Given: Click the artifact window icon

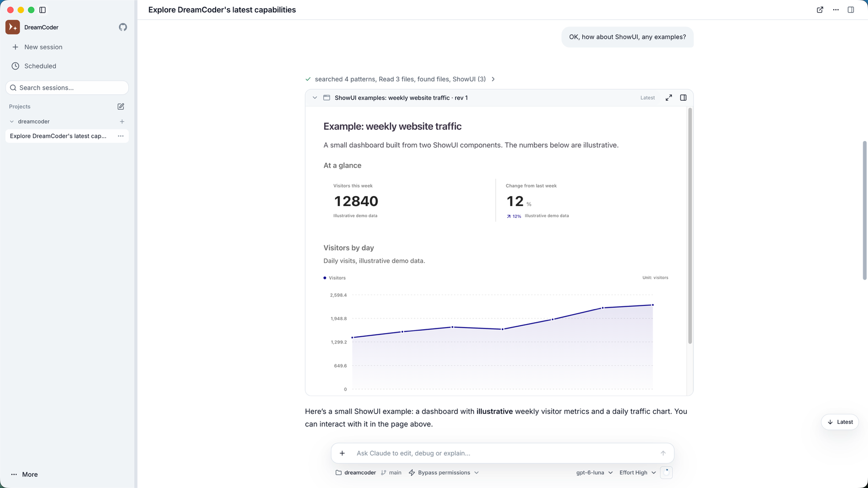Looking at the screenshot, I should coord(326,98).
